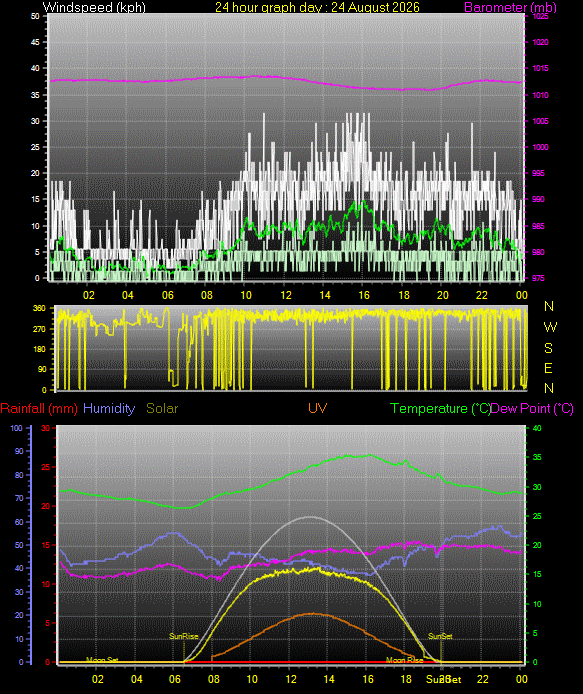
Task: Click the green 40 value on temperature axis
Action: point(537,428)
